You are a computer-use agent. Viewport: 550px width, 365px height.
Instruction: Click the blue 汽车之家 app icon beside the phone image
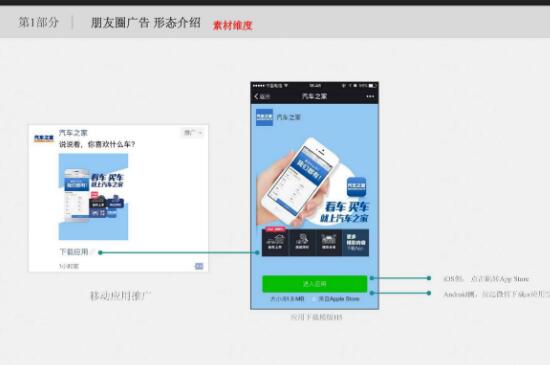[356, 187]
